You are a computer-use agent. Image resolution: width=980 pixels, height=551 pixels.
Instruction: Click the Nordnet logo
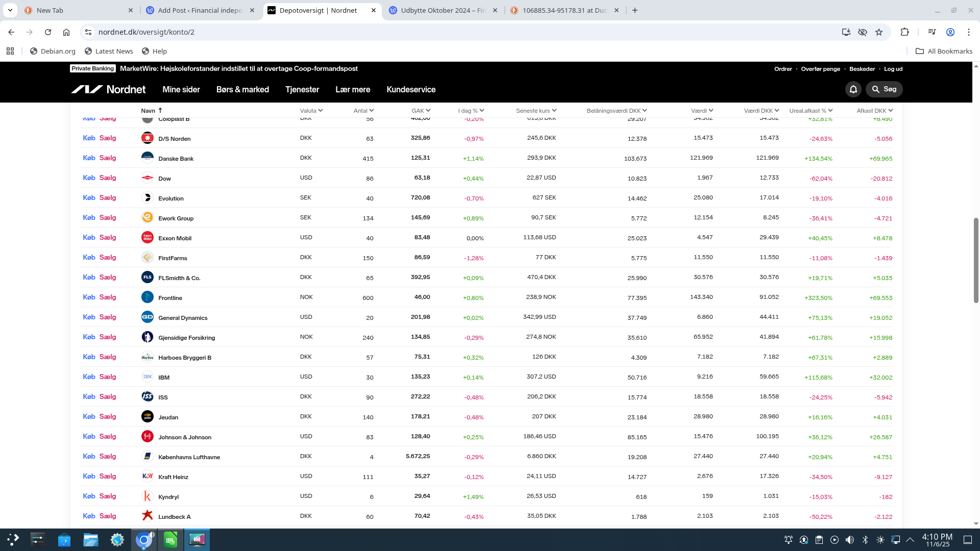[x=108, y=89]
